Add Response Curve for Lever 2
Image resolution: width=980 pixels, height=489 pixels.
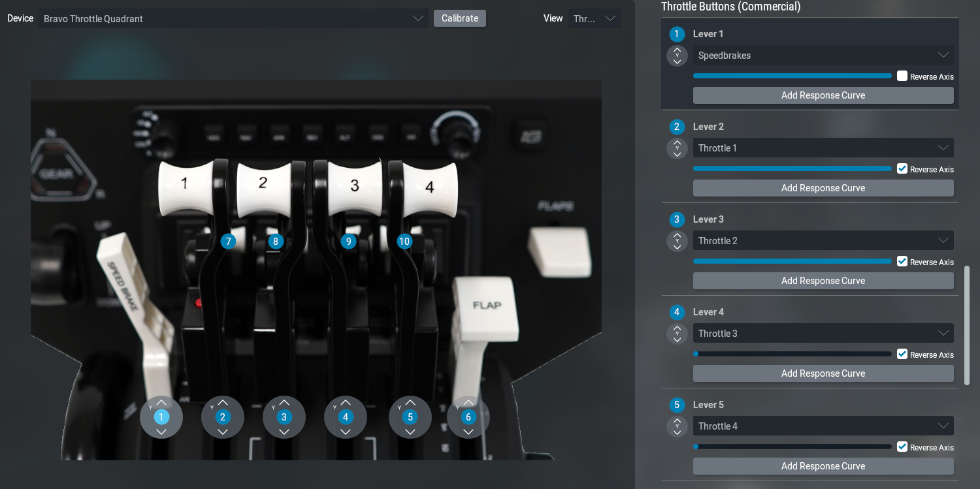pos(823,188)
